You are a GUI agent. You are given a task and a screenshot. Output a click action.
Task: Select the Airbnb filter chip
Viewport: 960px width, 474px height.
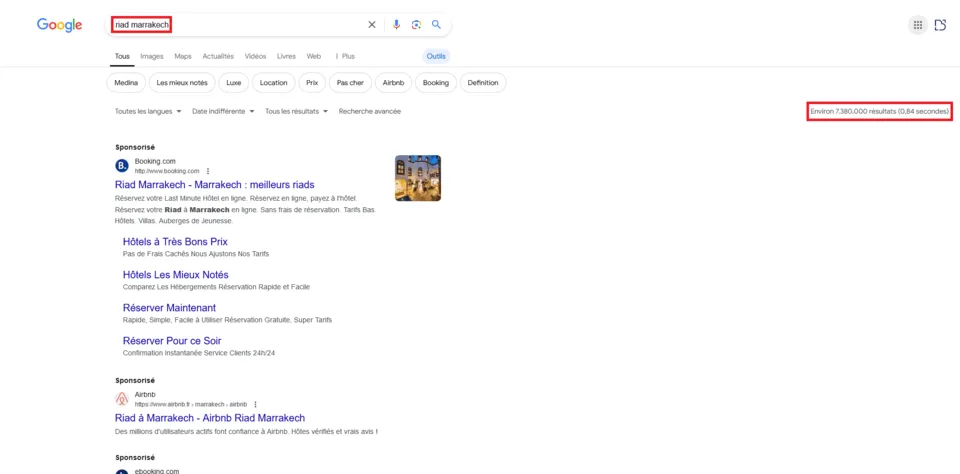tap(393, 83)
